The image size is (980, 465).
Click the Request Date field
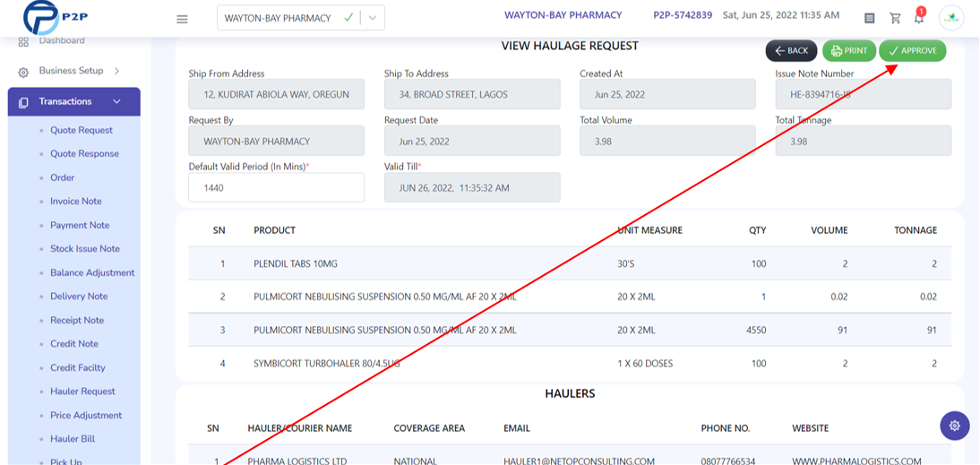click(x=472, y=141)
